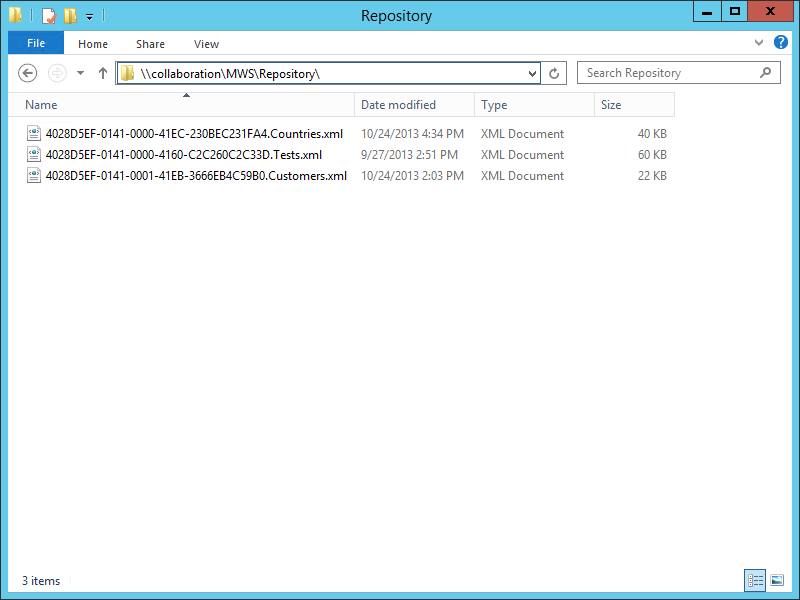Viewport: 800px width, 600px height.
Task: Open Customize Quick Access Toolbar dropdown
Action: (89, 17)
